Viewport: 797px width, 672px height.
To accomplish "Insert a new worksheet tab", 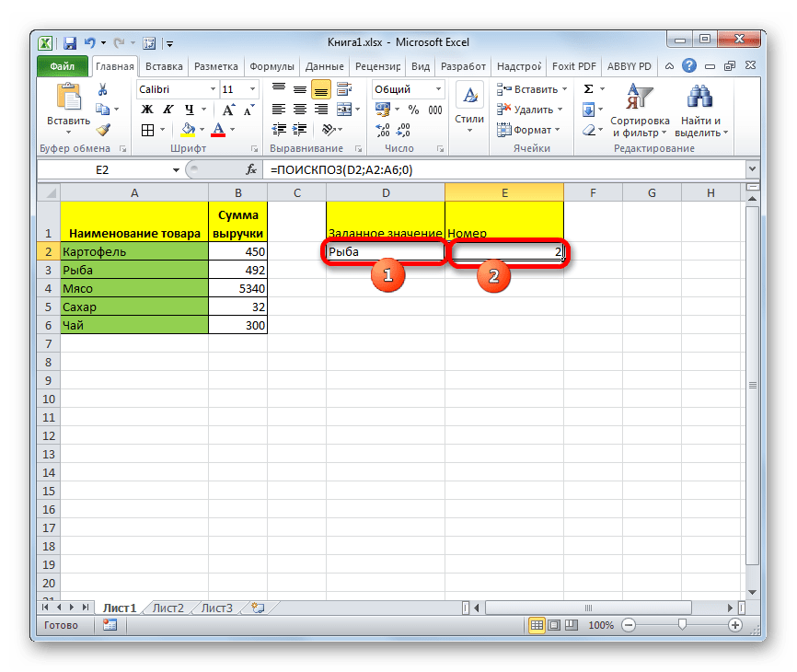I will click(259, 608).
